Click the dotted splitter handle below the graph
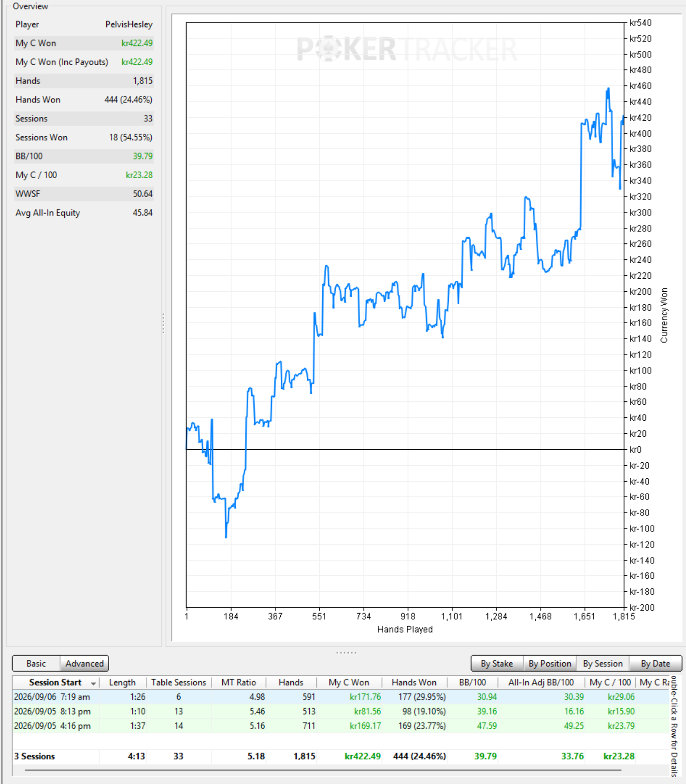686x784 pixels. point(346,652)
